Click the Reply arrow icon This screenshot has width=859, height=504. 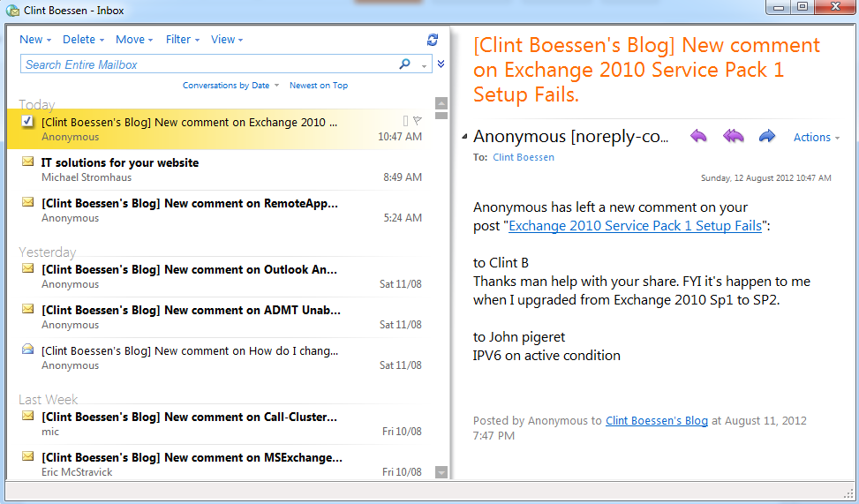click(698, 137)
